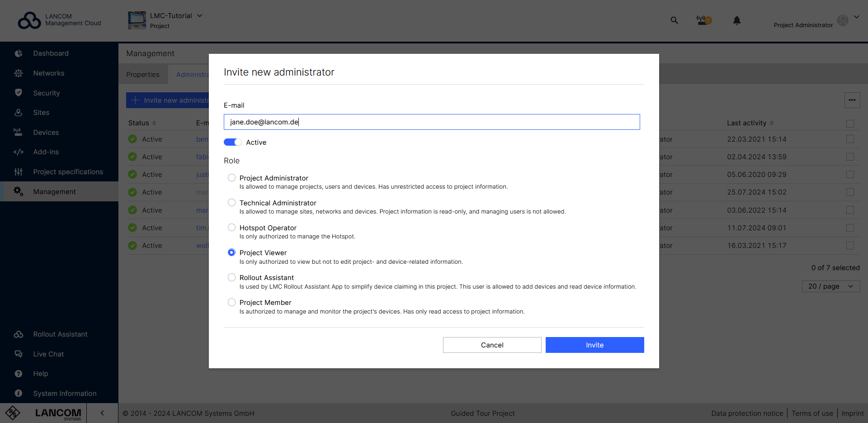This screenshot has width=868, height=423.
Task: Open the Administrators tab
Action: click(x=193, y=75)
